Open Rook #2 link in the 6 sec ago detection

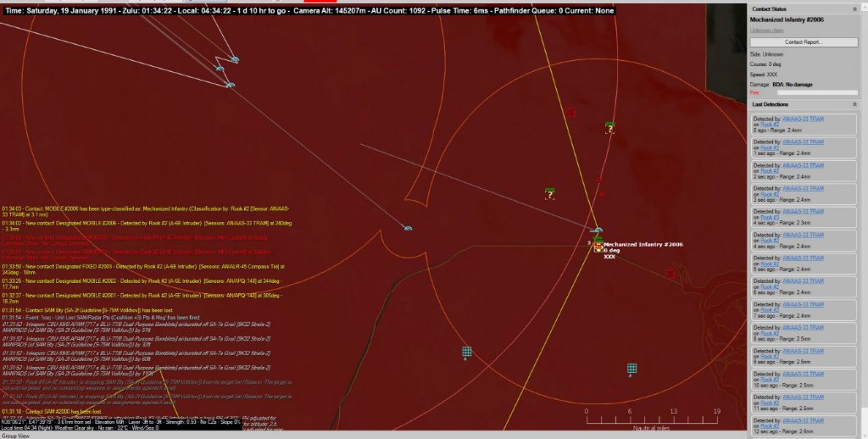click(x=770, y=286)
